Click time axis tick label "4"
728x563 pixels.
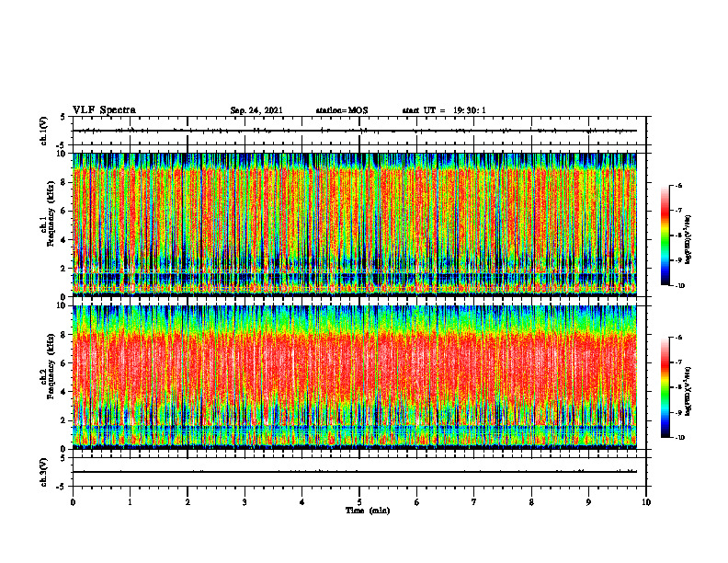(302, 502)
